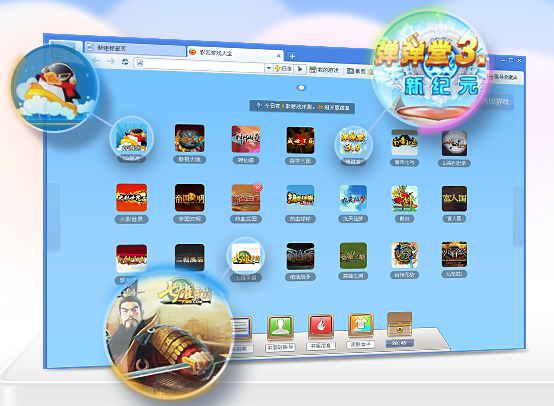
Task: Show previous page via the left side arrow panel
Action: tap(53, 216)
